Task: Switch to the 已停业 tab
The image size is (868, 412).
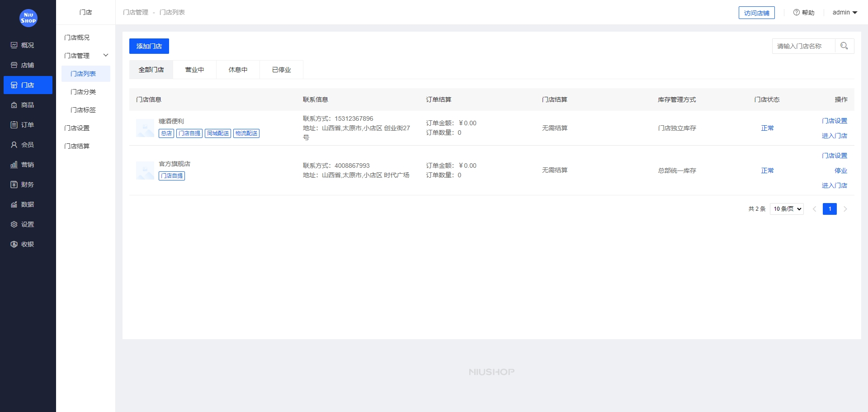Action: (281, 70)
